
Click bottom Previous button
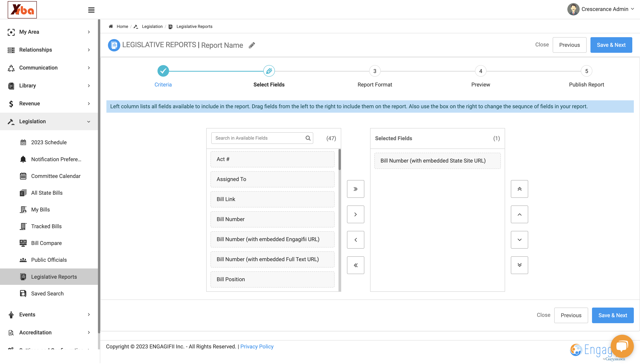(571, 315)
